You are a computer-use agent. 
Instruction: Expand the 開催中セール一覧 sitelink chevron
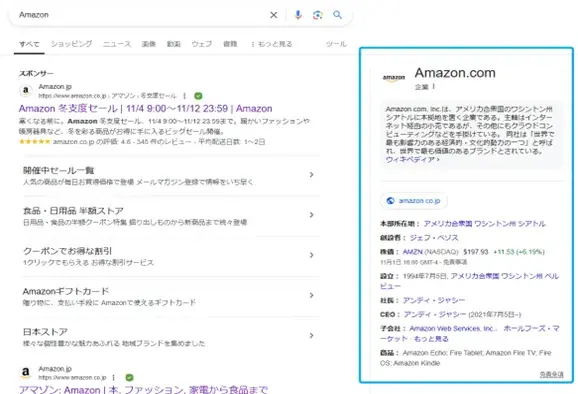point(311,175)
